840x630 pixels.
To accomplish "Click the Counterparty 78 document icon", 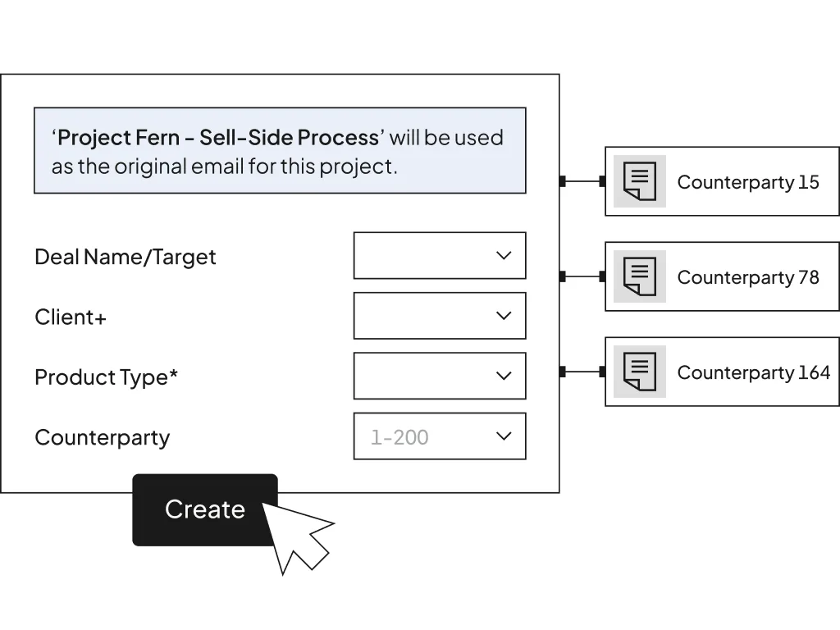I will pos(640,276).
